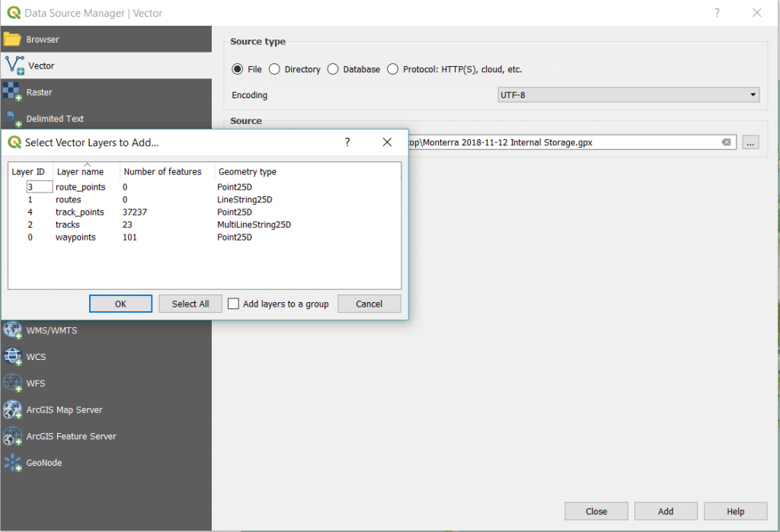
Task: Select the routes layer row
Action: [204, 199]
